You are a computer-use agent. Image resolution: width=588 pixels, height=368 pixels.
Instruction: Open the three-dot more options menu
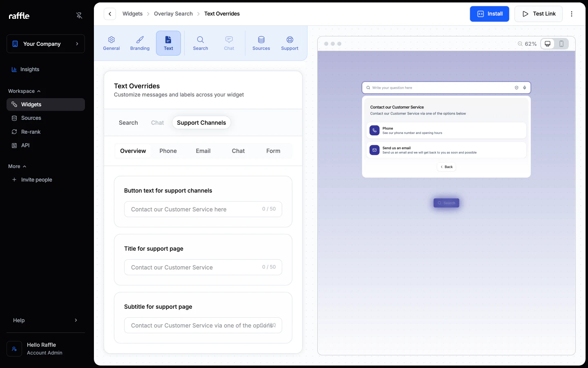572,14
